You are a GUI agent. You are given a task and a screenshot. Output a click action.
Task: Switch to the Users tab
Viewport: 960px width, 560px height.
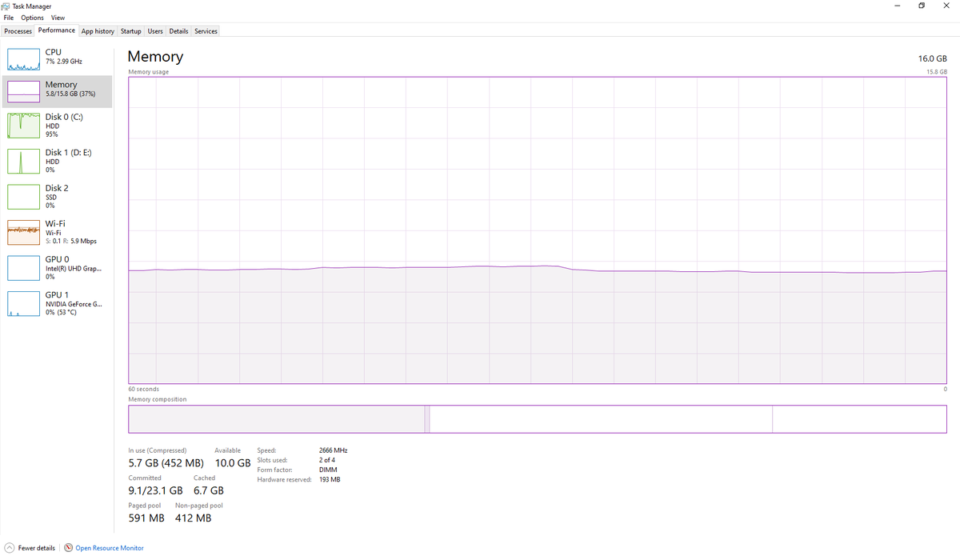point(155,31)
